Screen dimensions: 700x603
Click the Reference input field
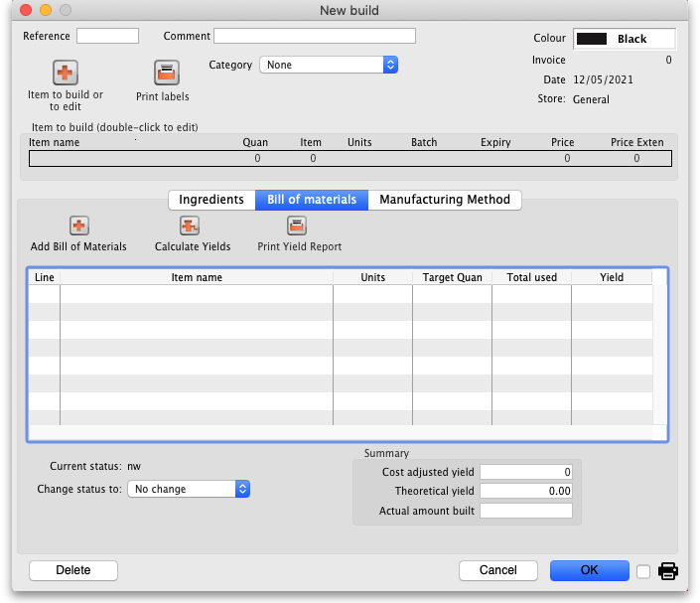click(107, 36)
